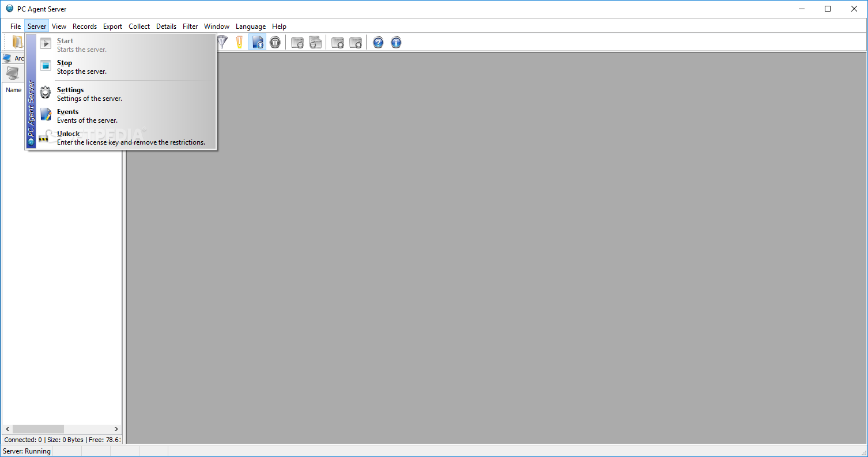The width and height of the screenshot is (868, 457).
Task: Click 'Connected: 0' in panel status
Action: [x=23, y=440]
